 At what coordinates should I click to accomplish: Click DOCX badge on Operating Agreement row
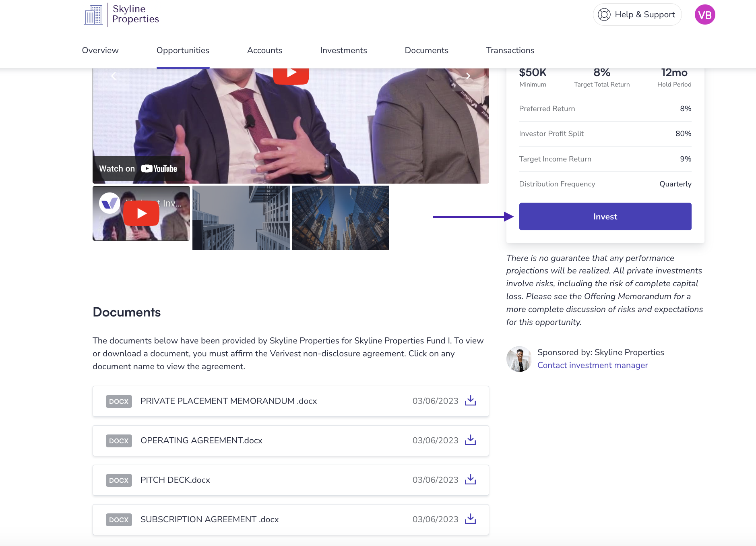coord(119,441)
